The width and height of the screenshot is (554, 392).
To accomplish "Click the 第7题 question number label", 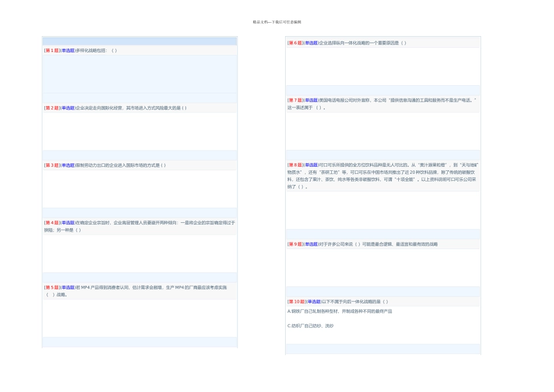I will (x=295, y=100).
